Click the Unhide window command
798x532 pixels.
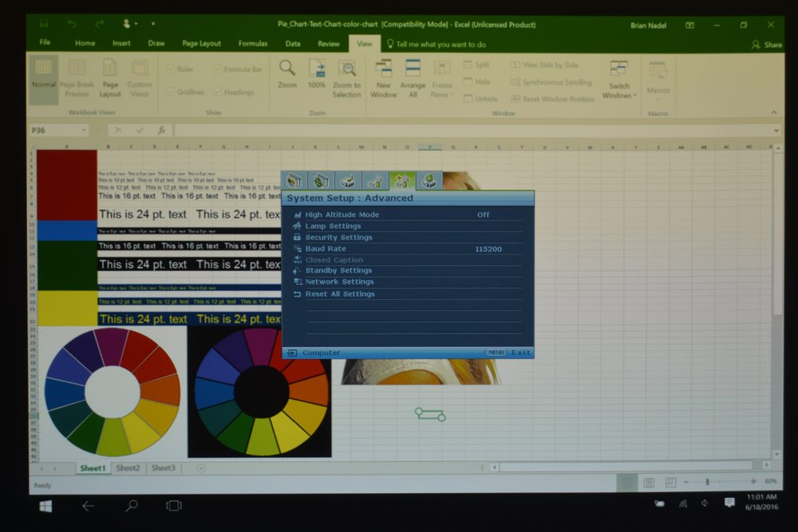coord(480,99)
